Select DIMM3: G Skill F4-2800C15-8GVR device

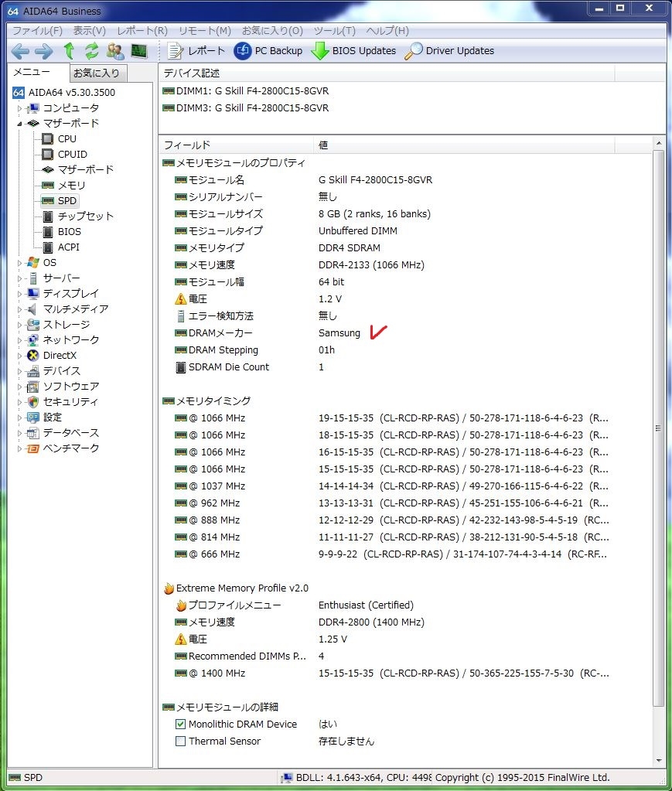click(x=246, y=108)
